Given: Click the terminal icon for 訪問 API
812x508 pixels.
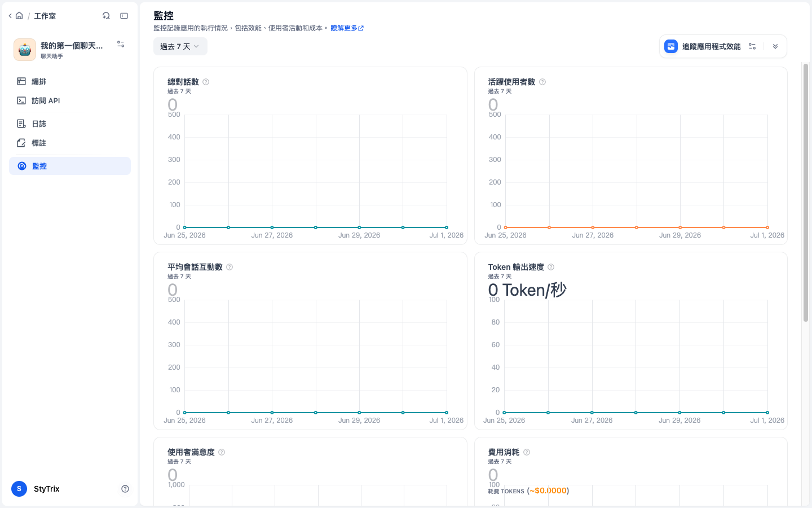Looking at the screenshot, I should (x=21, y=100).
